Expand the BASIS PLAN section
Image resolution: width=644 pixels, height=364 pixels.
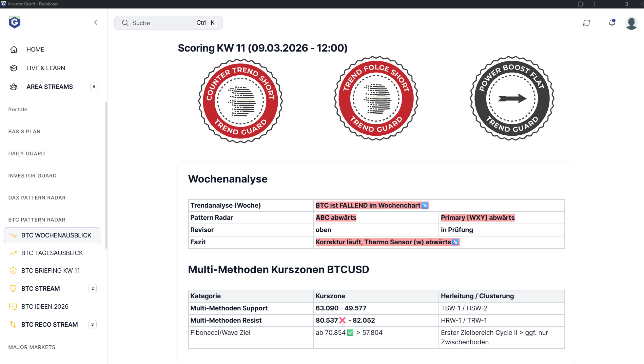(x=24, y=132)
